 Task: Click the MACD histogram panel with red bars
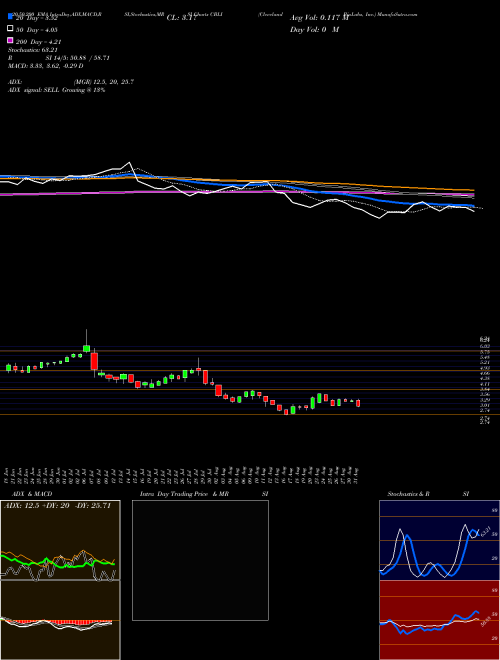point(60,620)
